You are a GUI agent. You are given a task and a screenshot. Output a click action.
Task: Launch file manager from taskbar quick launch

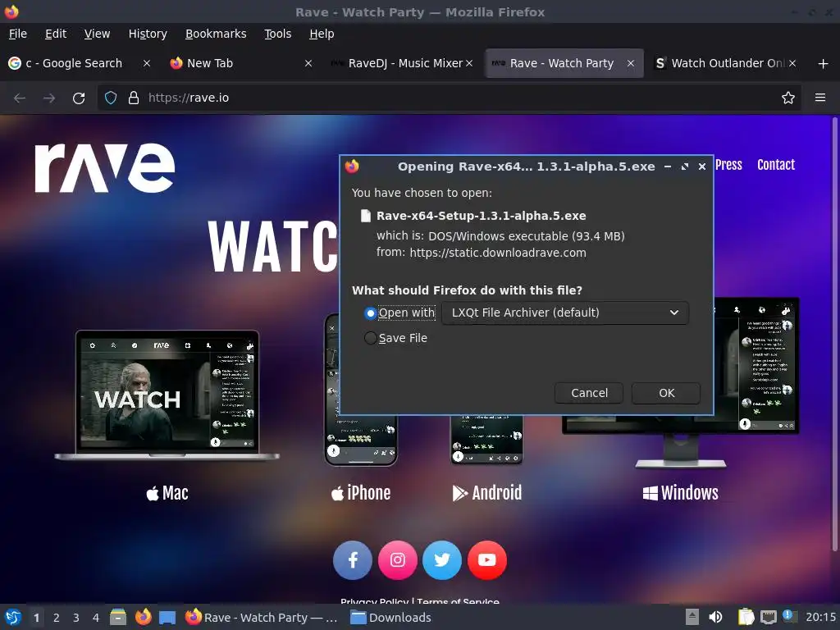tap(118, 617)
